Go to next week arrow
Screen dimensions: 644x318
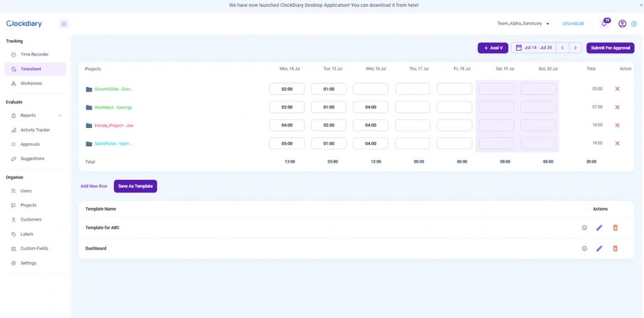[575, 48]
